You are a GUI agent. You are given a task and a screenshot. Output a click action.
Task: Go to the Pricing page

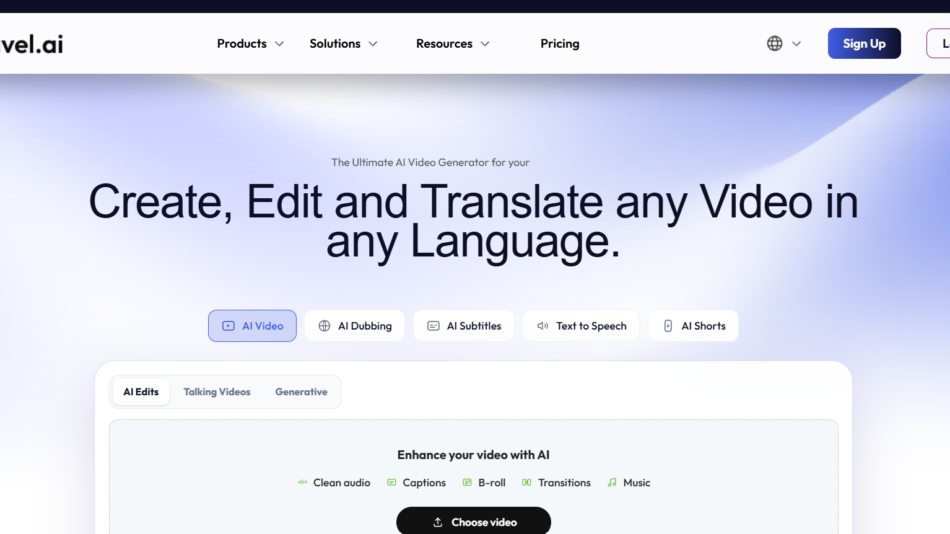pyautogui.click(x=560, y=44)
